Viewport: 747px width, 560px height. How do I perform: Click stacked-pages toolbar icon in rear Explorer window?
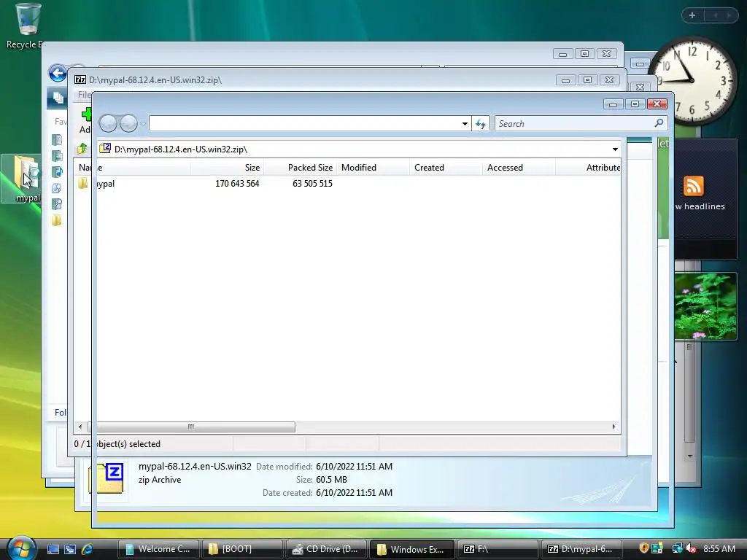coord(58,98)
